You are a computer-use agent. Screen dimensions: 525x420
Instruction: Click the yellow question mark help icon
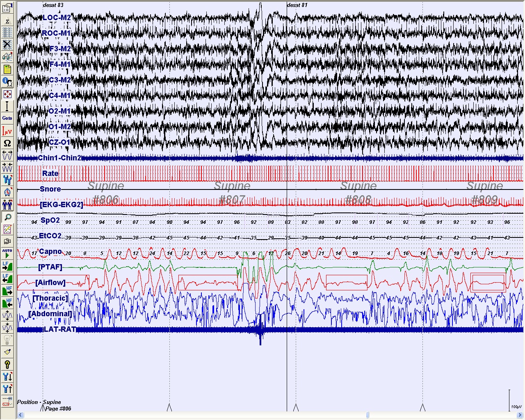tap(7, 364)
